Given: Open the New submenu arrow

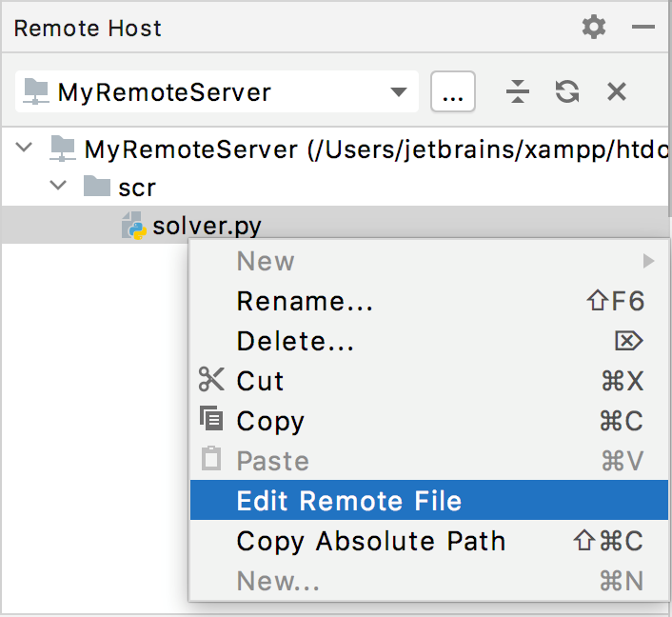Looking at the screenshot, I should pyautogui.click(x=648, y=261).
